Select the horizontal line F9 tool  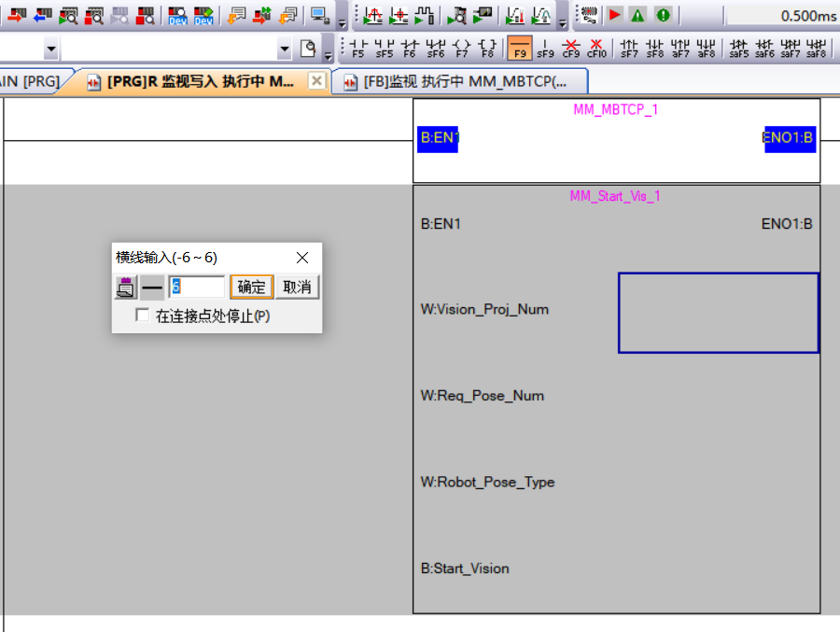520,49
